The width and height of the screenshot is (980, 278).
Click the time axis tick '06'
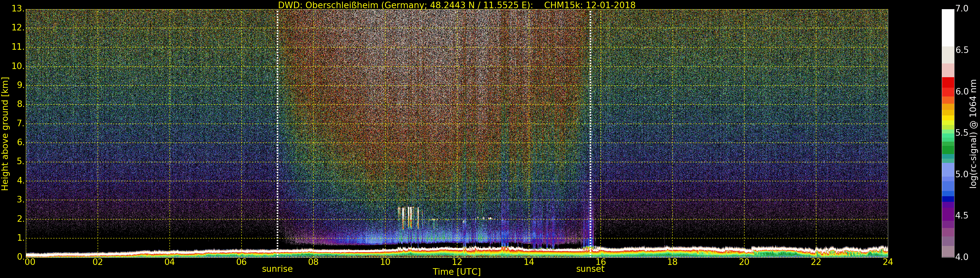242,262
